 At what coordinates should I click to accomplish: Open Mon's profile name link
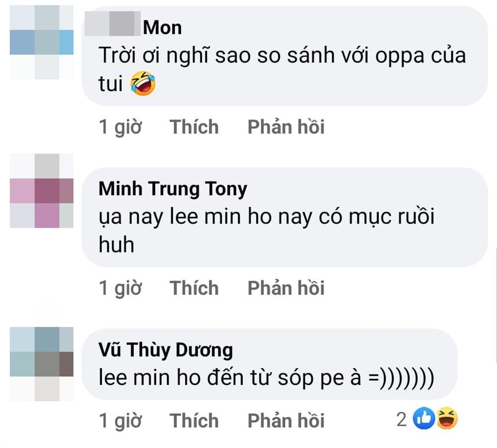[163, 27]
